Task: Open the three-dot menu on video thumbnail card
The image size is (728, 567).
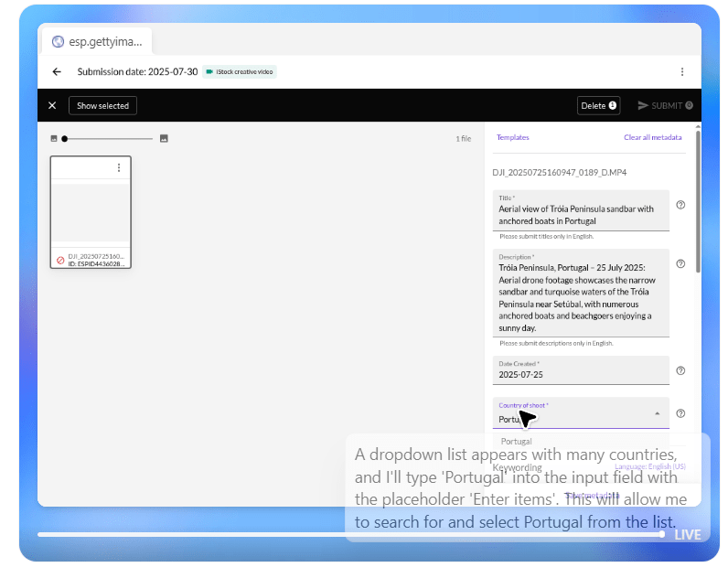Action: pos(118,167)
